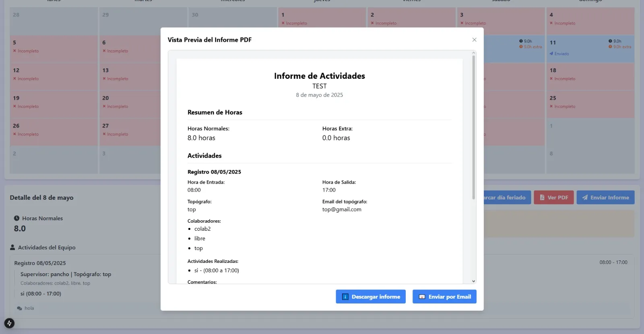The image size is (644, 334).
Task: Select calendar day 30 cell
Action: (233, 21)
